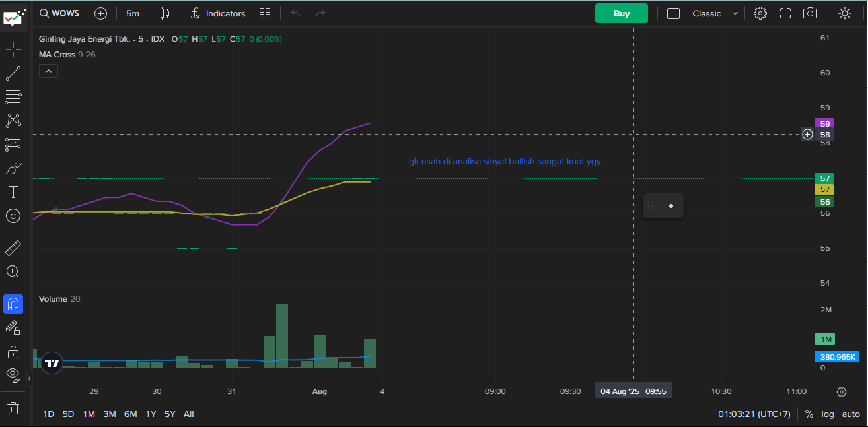Viewport: 868px width, 427px height.
Task: Select the trend line drawing tool
Action: 13,73
